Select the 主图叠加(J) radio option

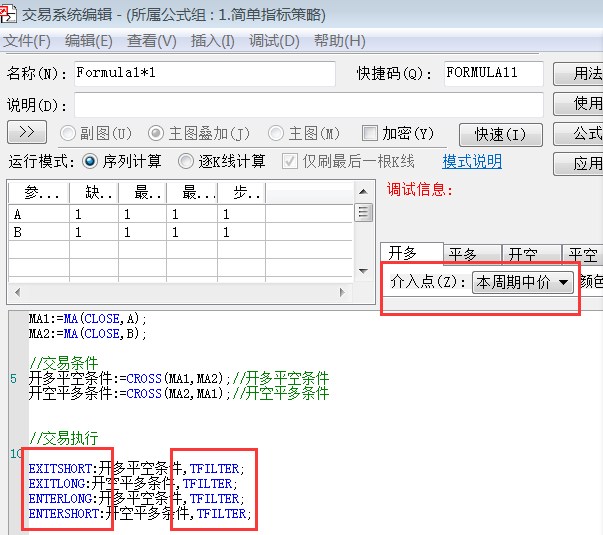click(x=199, y=133)
